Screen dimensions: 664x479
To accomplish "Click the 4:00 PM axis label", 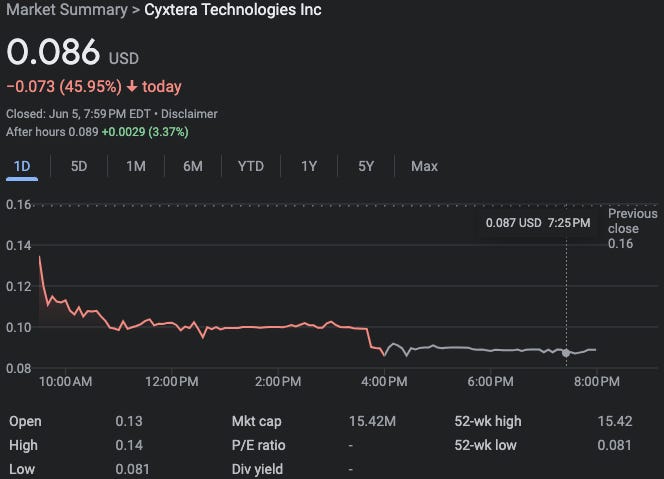I will (384, 382).
